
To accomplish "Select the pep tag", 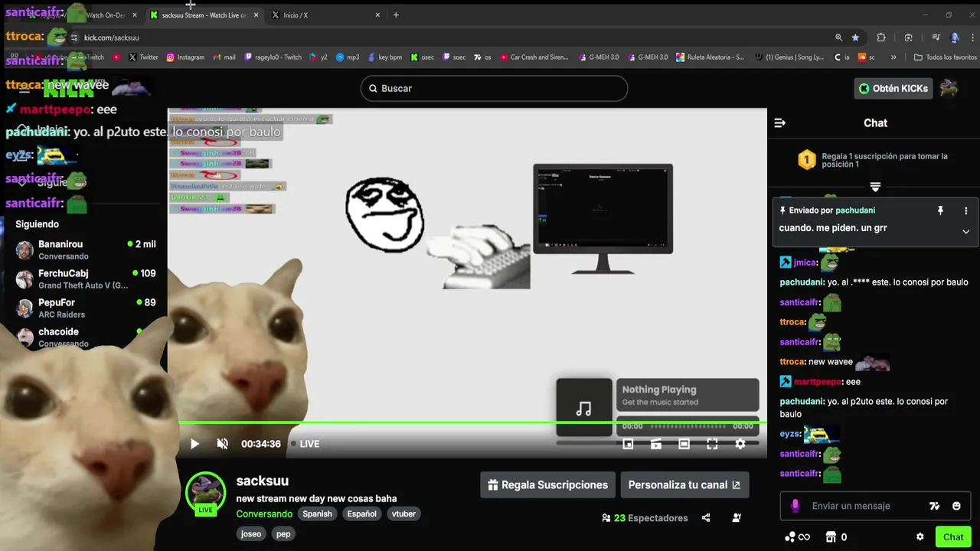I will 283,533.
